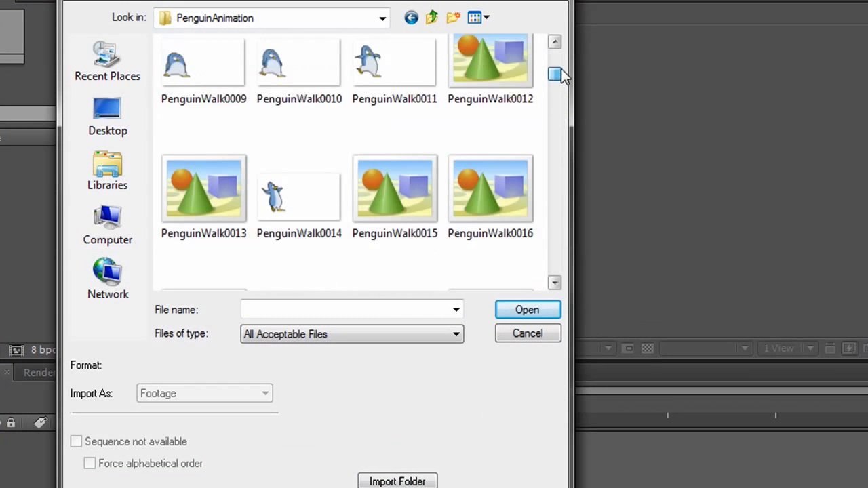
Task: Click the PenguinWalk0016 file name label
Action: [x=490, y=233]
